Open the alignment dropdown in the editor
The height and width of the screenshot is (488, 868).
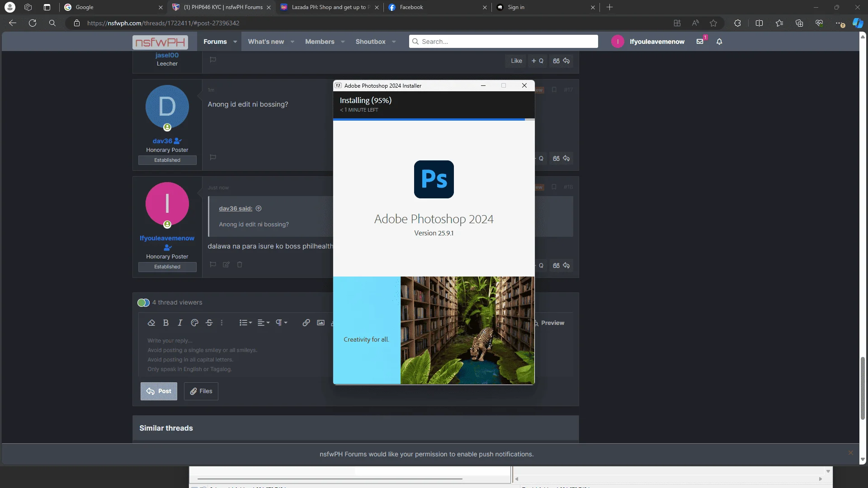tap(264, 323)
